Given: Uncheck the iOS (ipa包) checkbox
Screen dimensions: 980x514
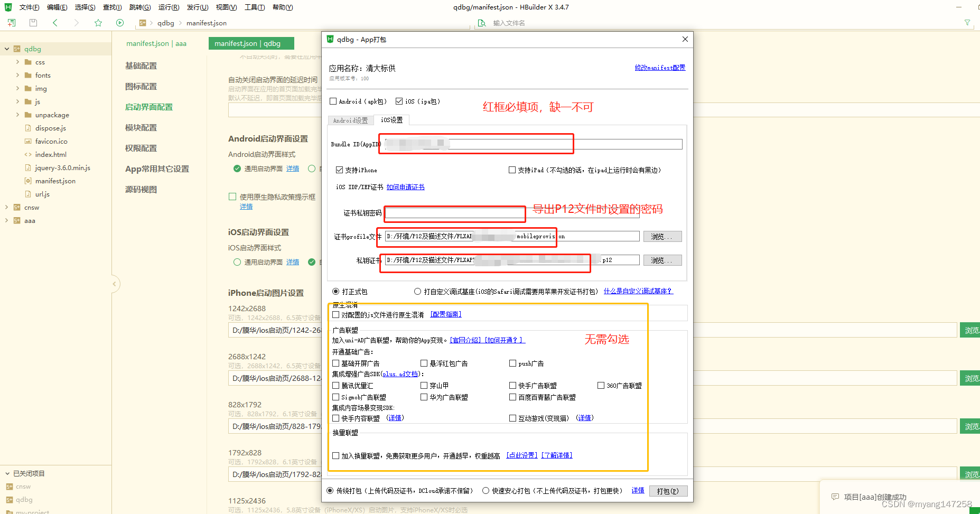Looking at the screenshot, I should 399,101.
